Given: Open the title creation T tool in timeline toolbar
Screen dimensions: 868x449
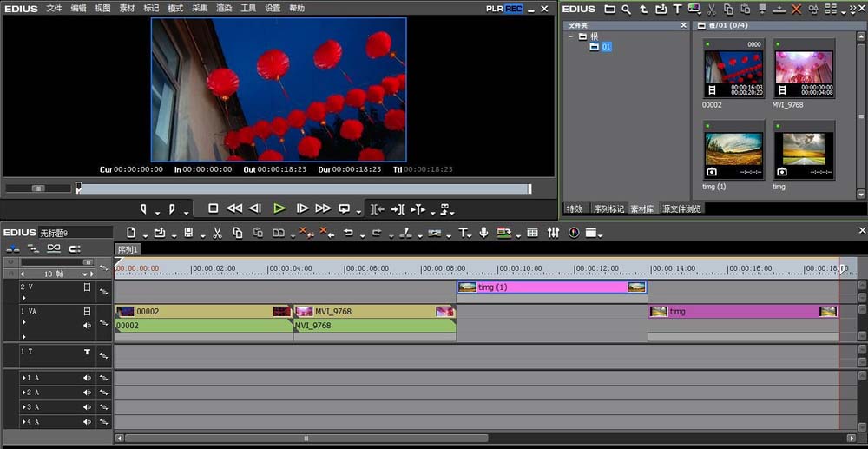Looking at the screenshot, I should (463, 233).
